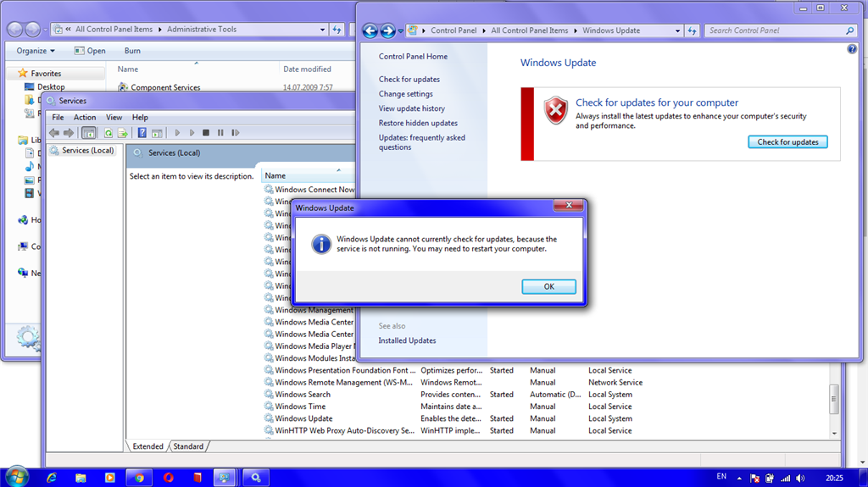Click Forward arrow in Services toolbar
868x487 pixels.
click(69, 133)
